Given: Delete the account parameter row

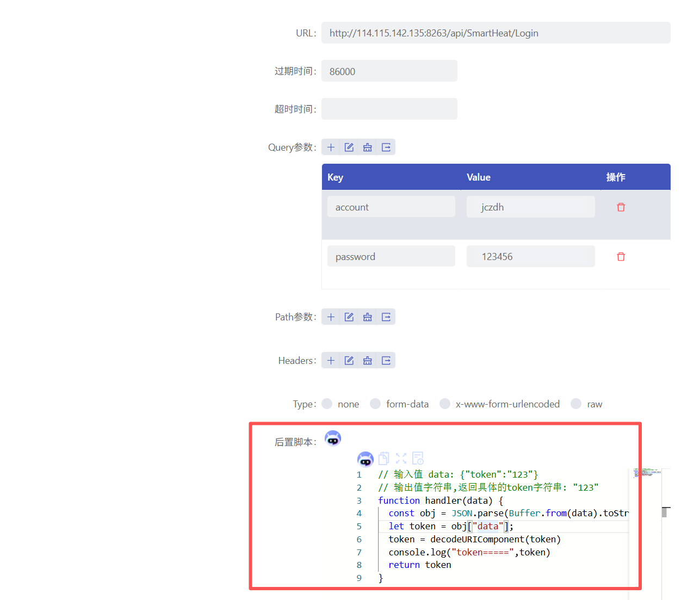Looking at the screenshot, I should [621, 207].
